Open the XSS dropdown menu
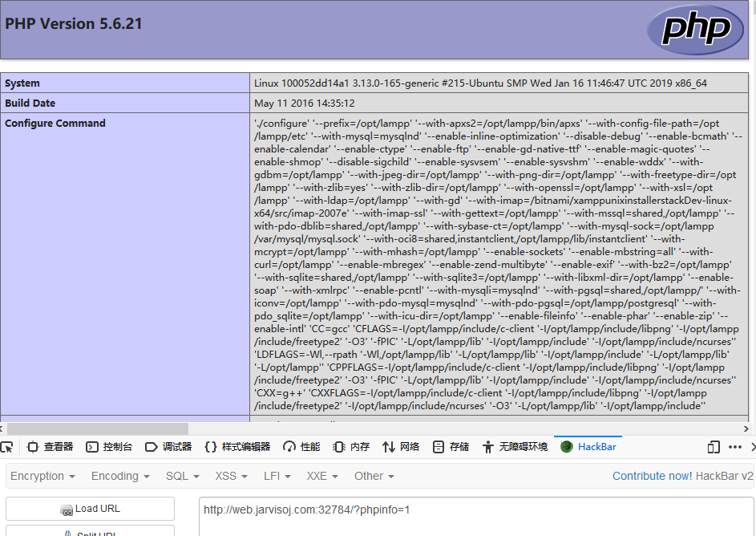The height and width of the screenshot is (536, 756). pyautogui.click(x=232, y=476)
